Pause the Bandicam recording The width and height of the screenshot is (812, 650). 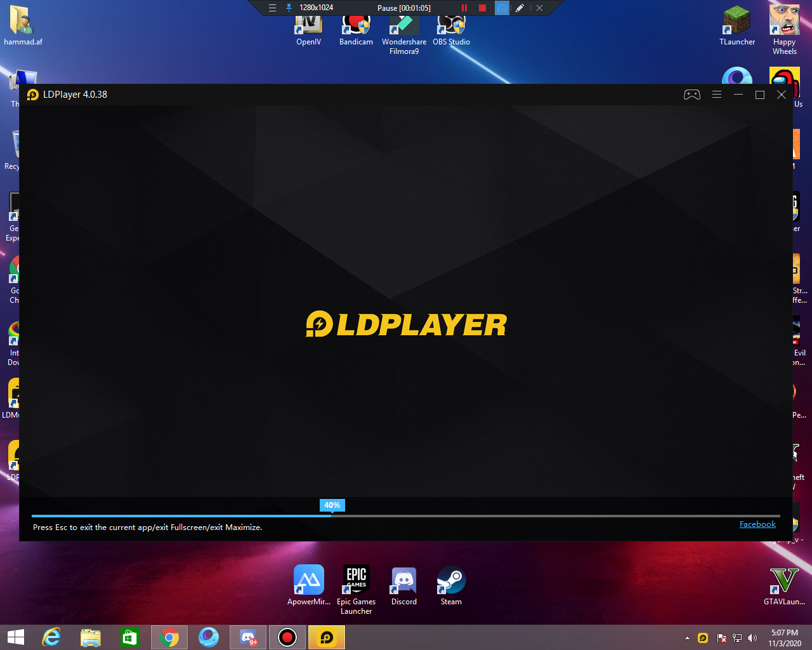(x=464, y=8)
